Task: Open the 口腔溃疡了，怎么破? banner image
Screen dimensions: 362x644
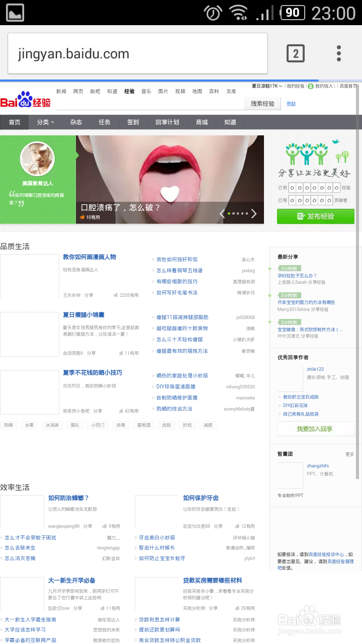Action: click(x=170, y=180)
